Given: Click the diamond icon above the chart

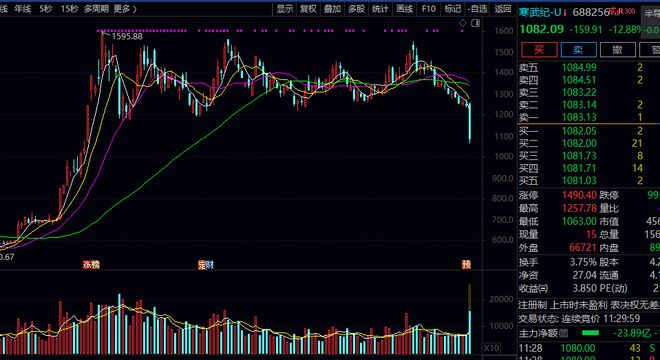Looking at the screenshot, I should (463, 23).
